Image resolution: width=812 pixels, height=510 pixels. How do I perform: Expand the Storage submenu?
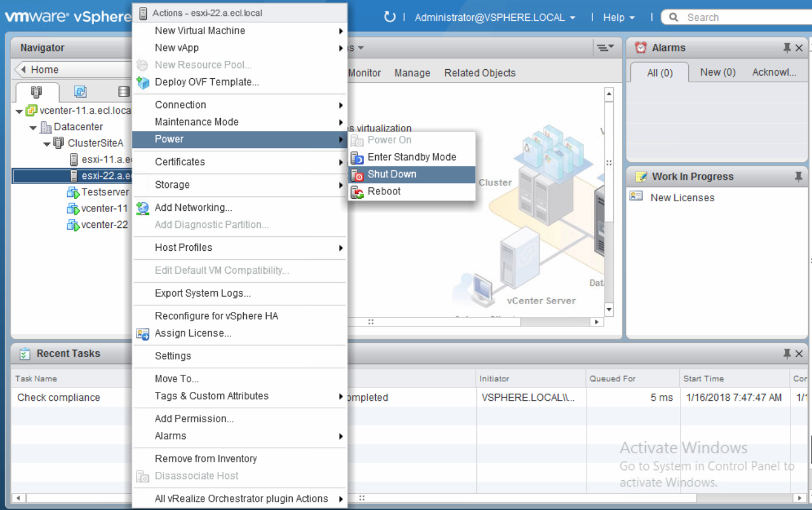[341, 185]
